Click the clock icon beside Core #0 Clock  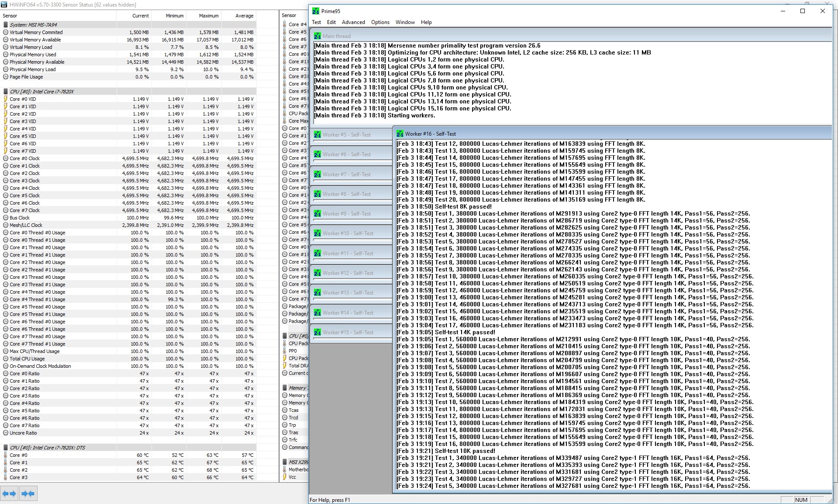tap(6, 158)
